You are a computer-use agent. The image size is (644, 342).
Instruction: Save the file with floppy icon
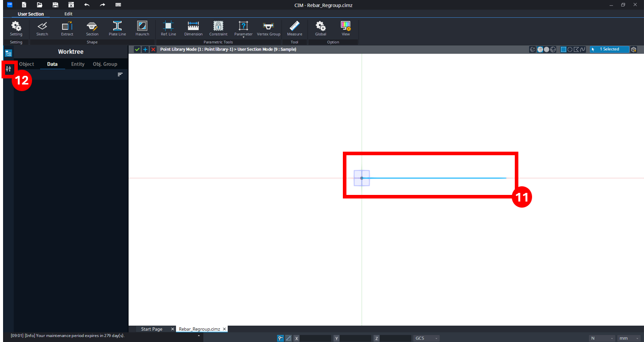pos(55,5)
